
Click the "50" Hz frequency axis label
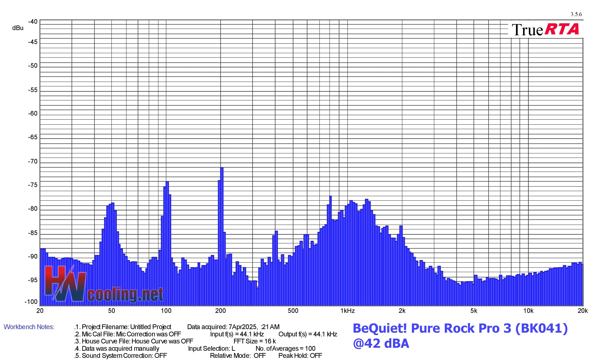click(x=111, y=311)
